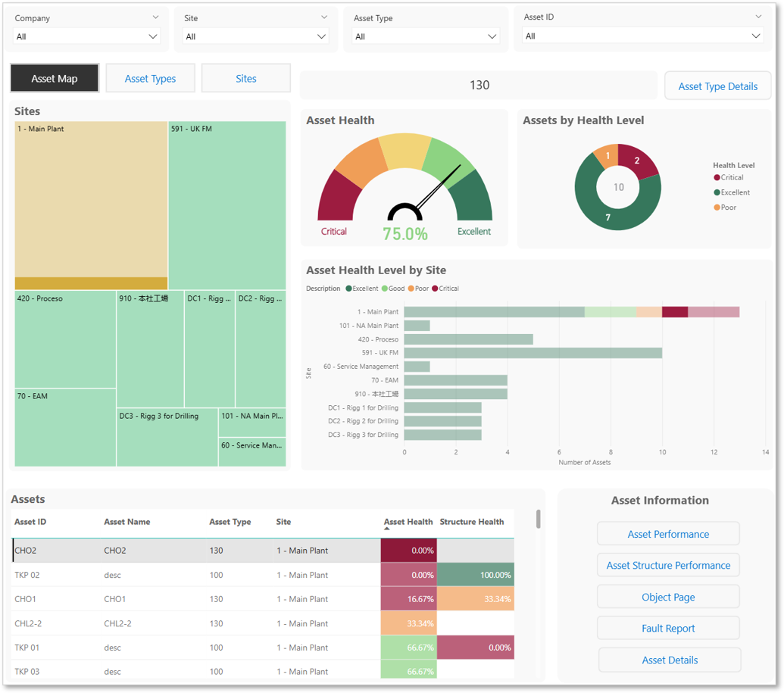The height and width of the screenshot is (693, 784).
Task: Open the Asset Type All dropdown
Action: click(x=426, y=36)
